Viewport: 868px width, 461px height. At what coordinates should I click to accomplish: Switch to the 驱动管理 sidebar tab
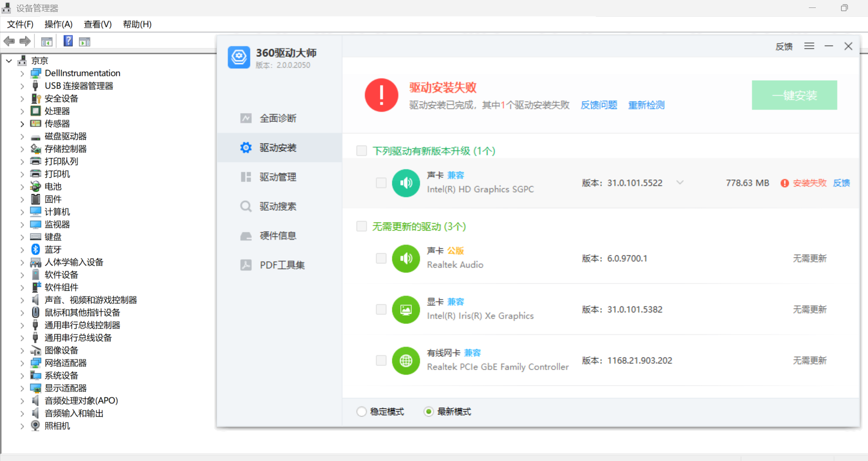pos(280,177)
